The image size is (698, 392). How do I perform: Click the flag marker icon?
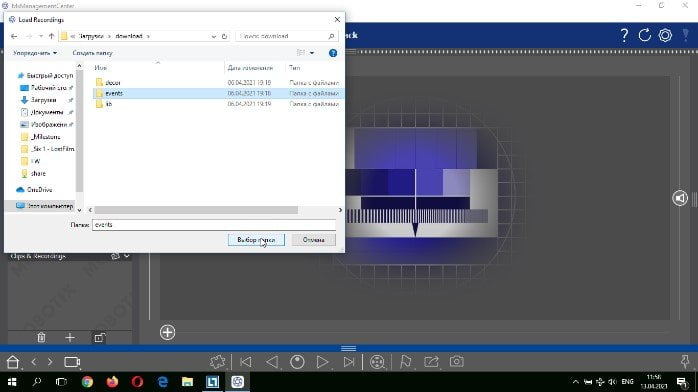click(x=406, y=362)
